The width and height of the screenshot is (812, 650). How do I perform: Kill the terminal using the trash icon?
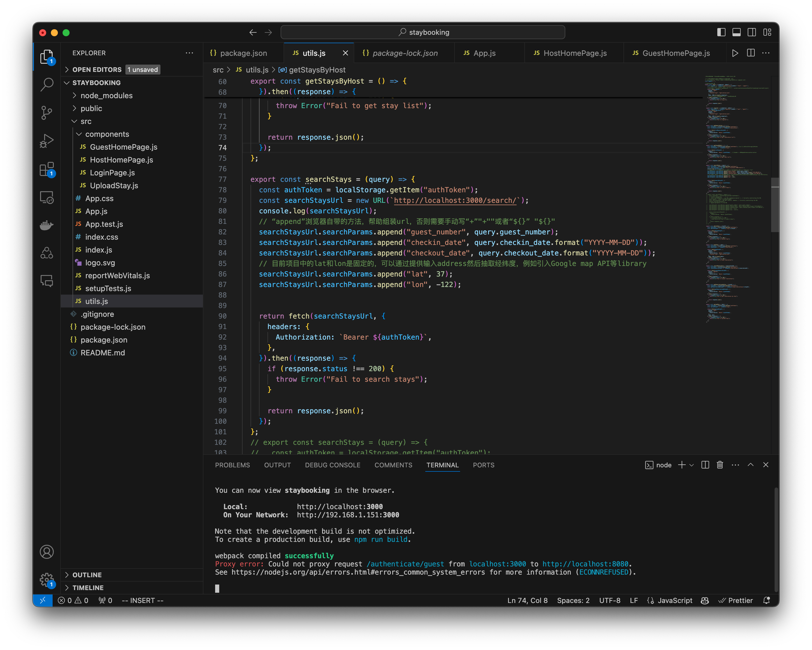point(720,465)
